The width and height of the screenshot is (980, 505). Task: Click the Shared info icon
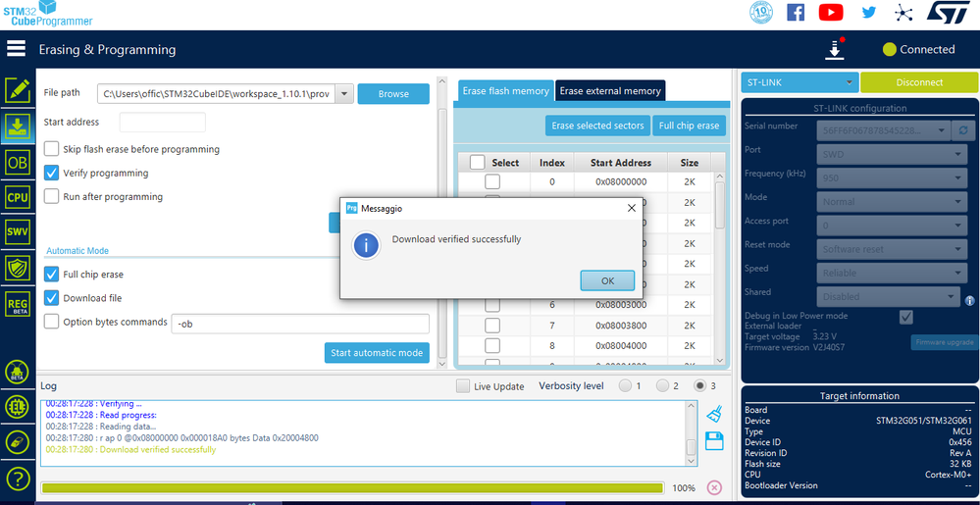969,301
